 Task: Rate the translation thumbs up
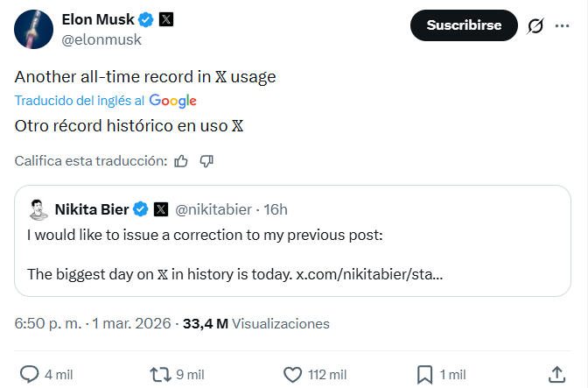(x=181, y=161)
